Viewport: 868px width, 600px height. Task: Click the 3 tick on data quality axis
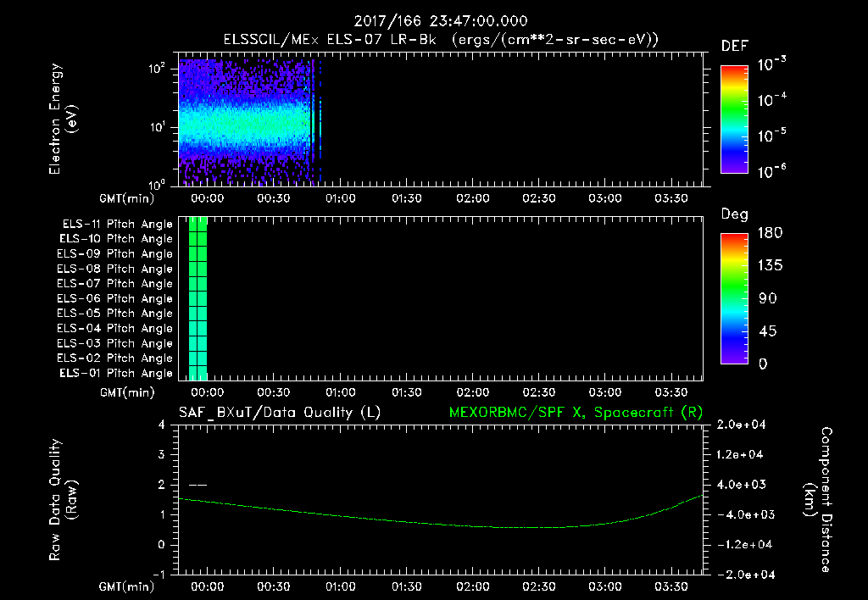[162, 454]
